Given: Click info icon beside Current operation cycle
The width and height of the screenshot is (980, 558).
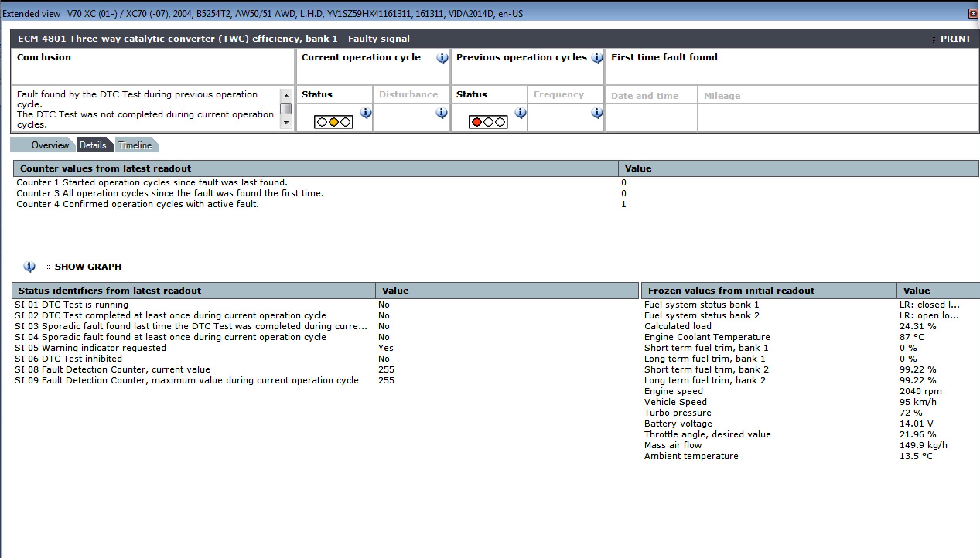Looking at the screenshot, I should tap(442, 58).
